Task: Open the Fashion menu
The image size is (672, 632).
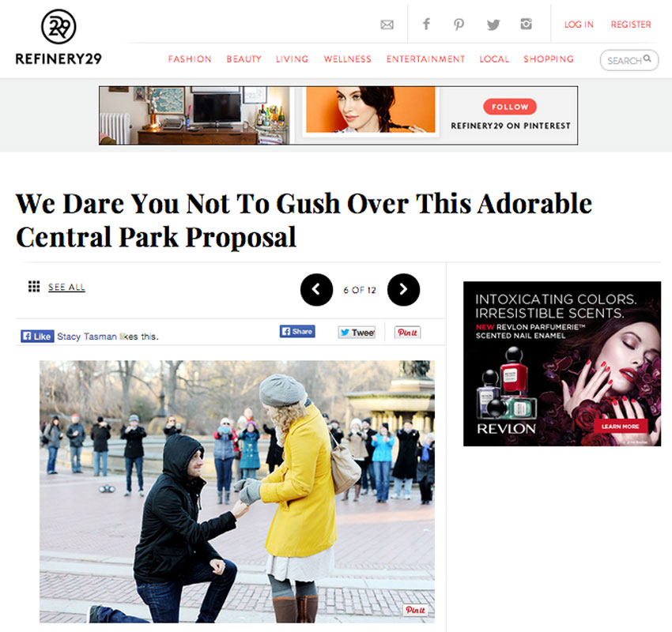Action: (190, 59)
